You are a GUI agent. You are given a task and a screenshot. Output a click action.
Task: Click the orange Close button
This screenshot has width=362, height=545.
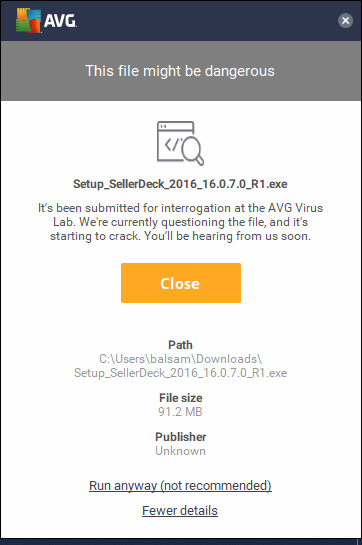181,283
